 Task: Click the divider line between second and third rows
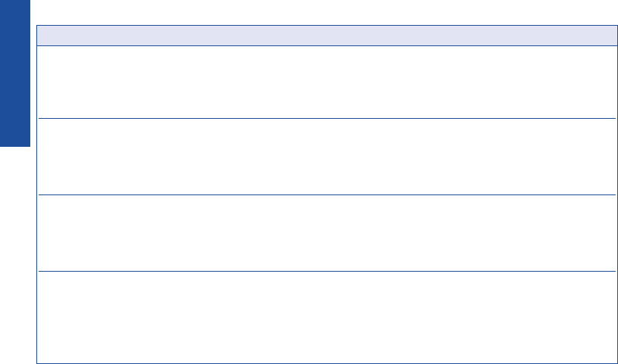326,194
